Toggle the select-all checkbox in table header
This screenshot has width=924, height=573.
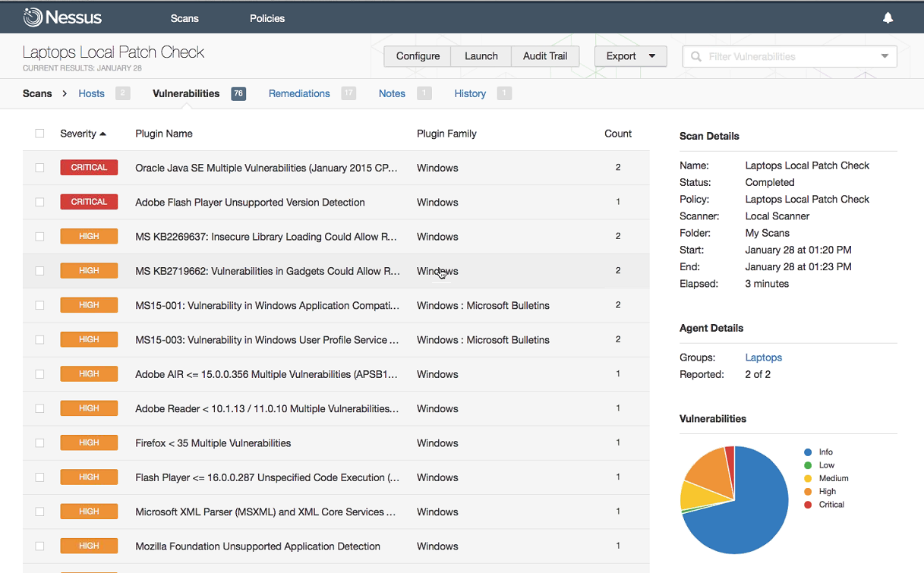pos(39,134)
